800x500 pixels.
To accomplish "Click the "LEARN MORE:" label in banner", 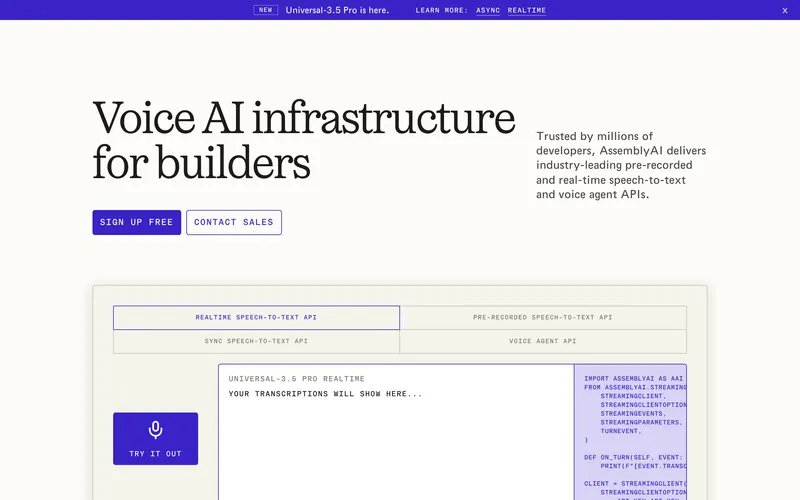I will (441, 10).
